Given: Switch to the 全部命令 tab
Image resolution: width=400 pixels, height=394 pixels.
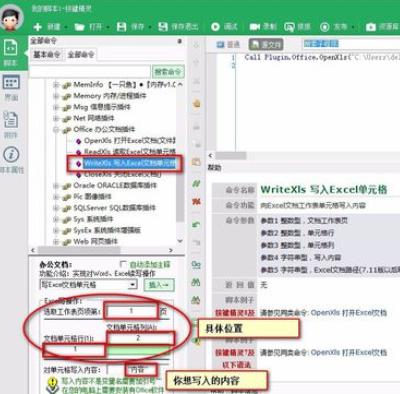Looking at the screenshot, I should point(81,54).
